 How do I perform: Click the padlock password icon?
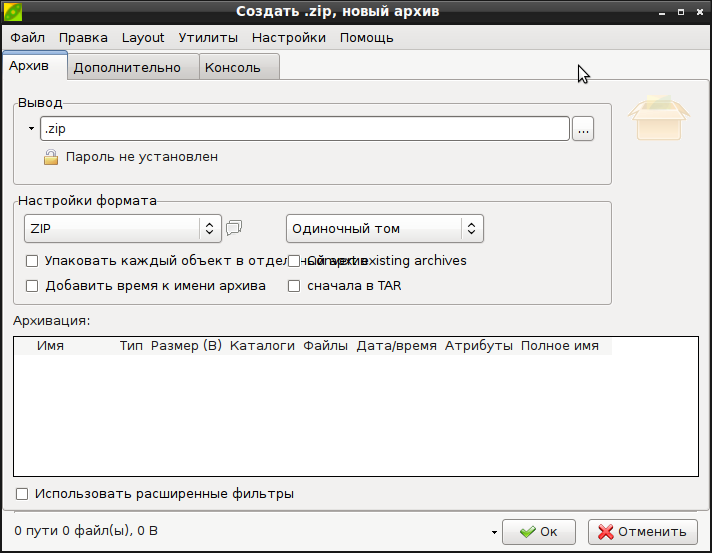51,157
